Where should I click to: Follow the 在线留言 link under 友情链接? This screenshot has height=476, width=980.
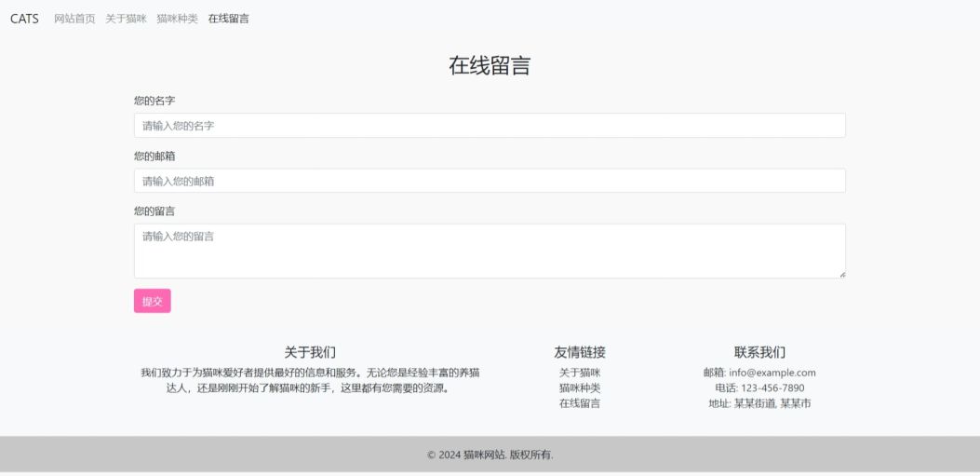click(580, 403)
